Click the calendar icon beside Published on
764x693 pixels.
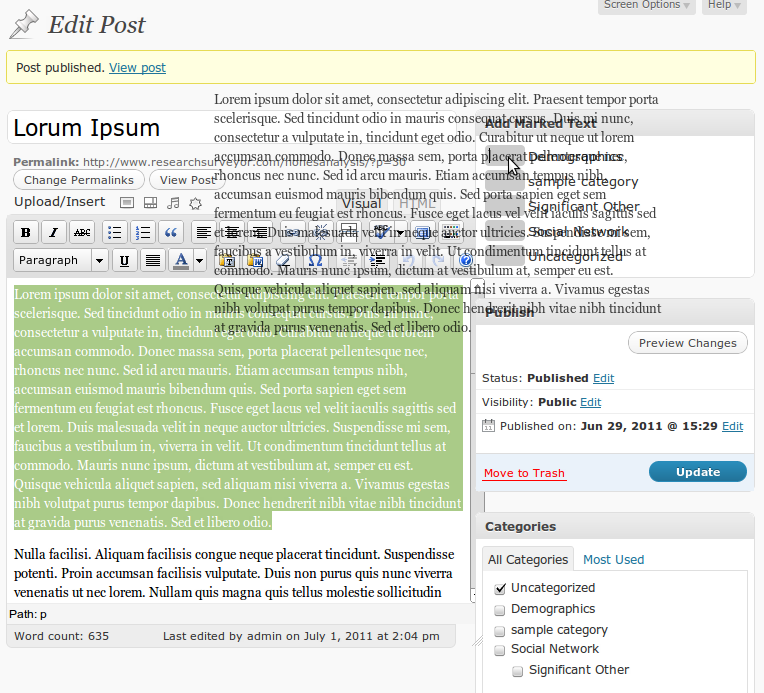point(488,425)
